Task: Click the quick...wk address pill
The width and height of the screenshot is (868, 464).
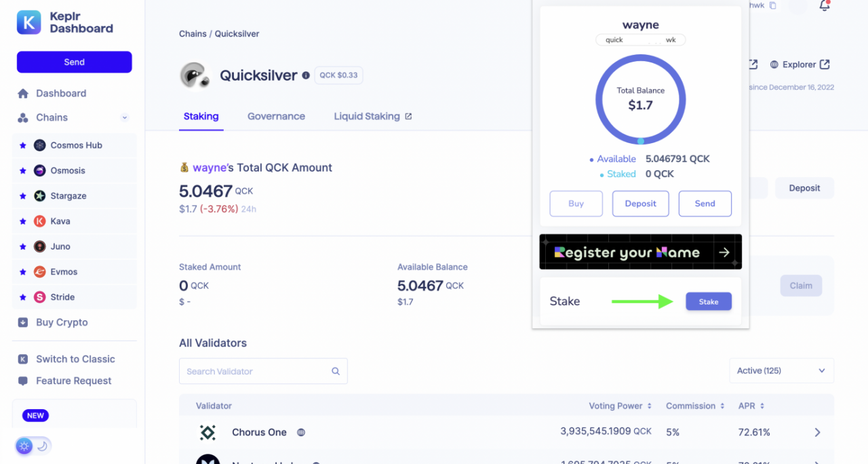Action: [x=641, y=40]
